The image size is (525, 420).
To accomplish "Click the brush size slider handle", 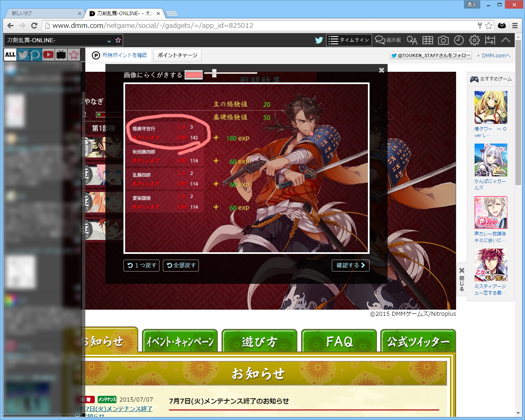I will [x=214, y=73].
